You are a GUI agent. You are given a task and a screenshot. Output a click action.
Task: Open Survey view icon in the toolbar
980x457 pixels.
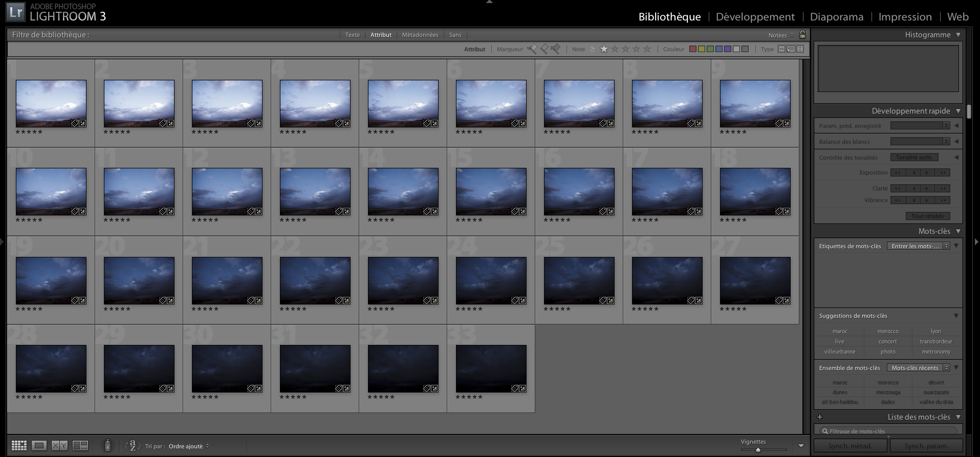(80, 446)
